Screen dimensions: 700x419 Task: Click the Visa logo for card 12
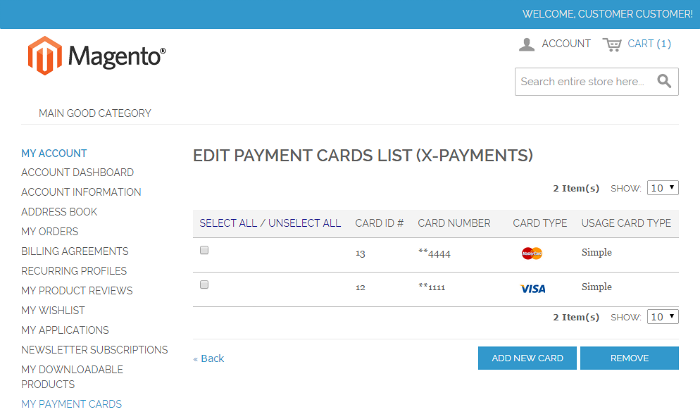tap(533, 289)
